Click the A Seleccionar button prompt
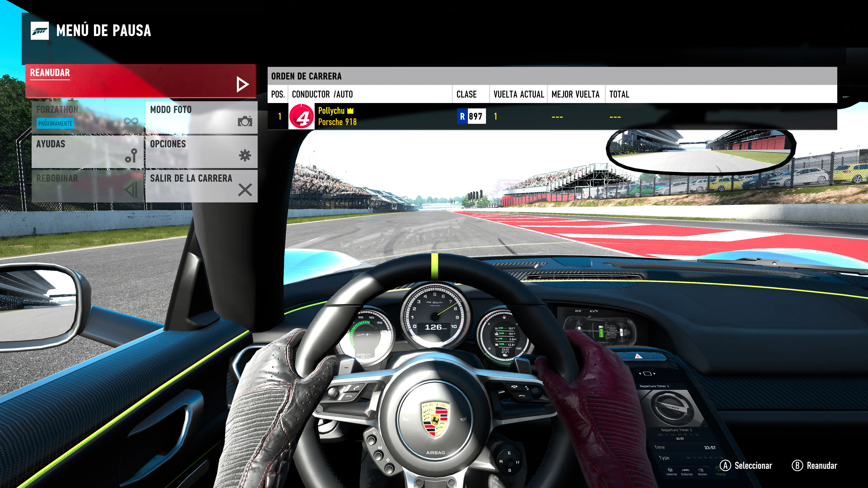 (x=746, y=465)
